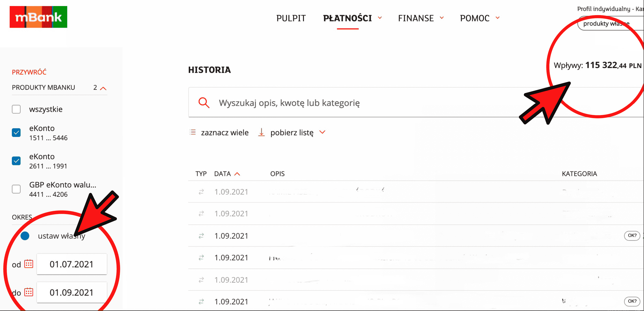This screenshot has width=644, height=311.
Task: Open the 'produkty własne' profile selector
Action: 611,23
